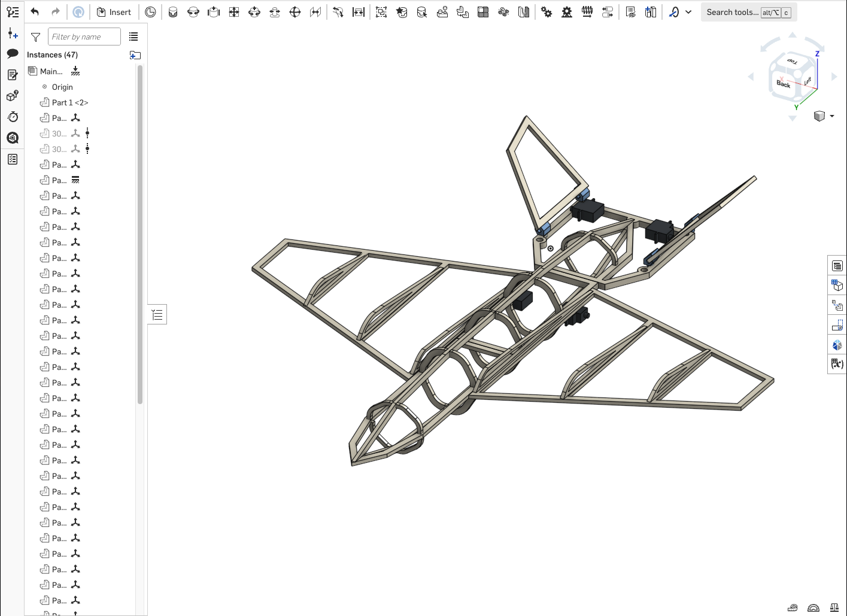Select the Tangent mate tool

coord(338,12)
